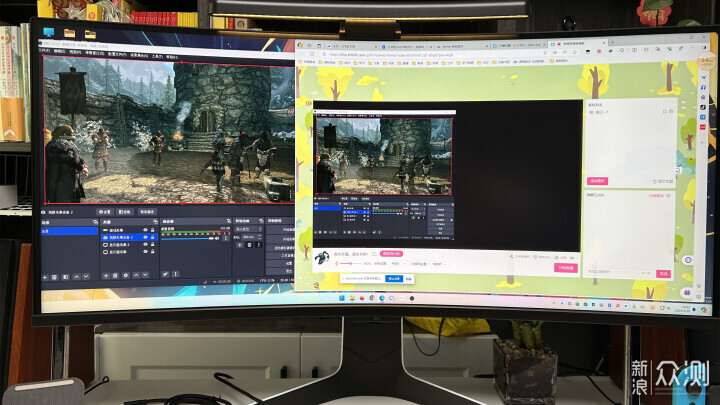Screen dimensions: 720x405
Task: Lock toggle for fourth source row
Action: click(152, 252)
